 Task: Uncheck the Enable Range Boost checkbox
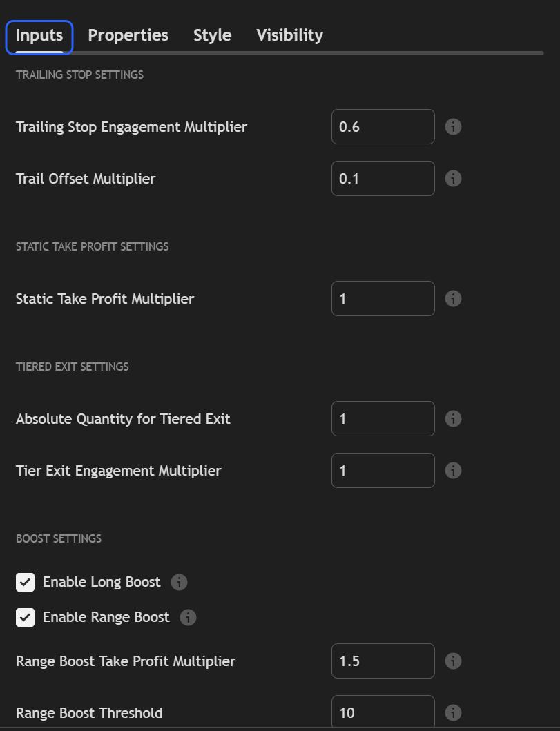pos(26,617)
